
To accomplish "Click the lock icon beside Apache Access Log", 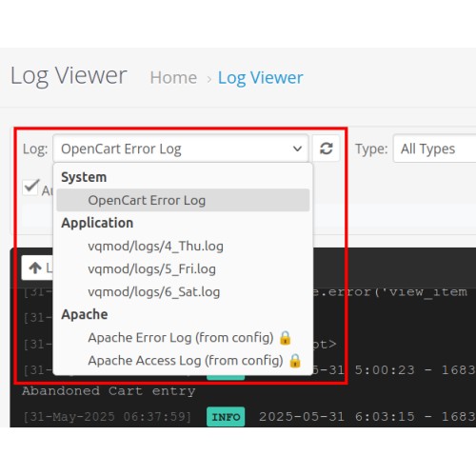I will tap(295, 361).
